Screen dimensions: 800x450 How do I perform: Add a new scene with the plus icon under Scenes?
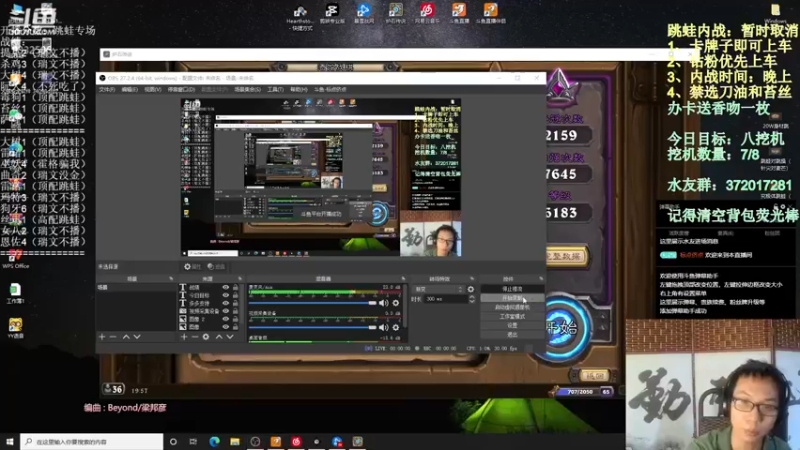(102, 337)
